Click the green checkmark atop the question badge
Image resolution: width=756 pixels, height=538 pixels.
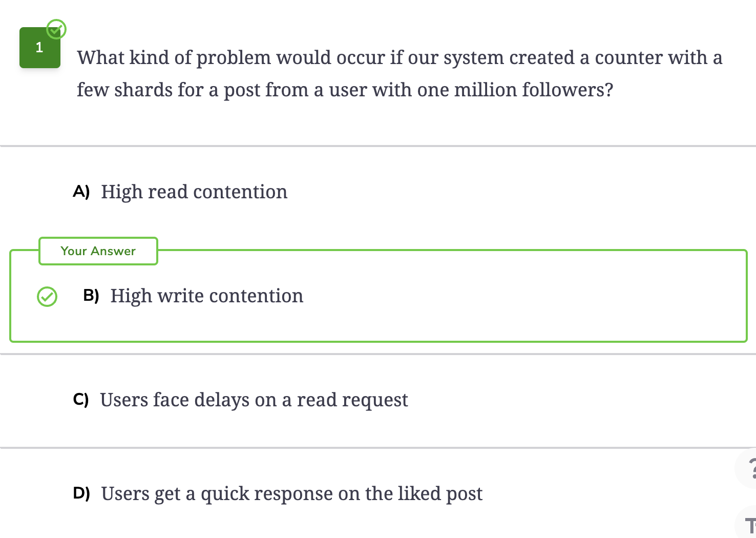56,29
